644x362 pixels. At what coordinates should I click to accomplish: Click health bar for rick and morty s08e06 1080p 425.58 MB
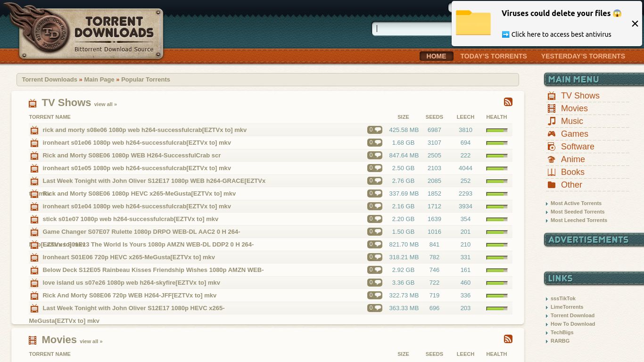[497, 131]
